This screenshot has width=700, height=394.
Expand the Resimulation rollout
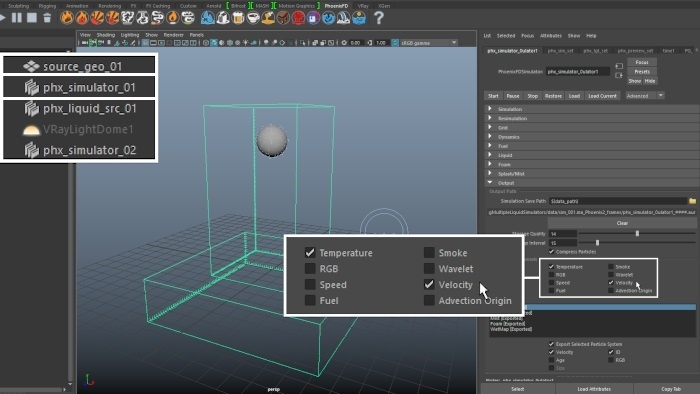(x=592, y=118)
